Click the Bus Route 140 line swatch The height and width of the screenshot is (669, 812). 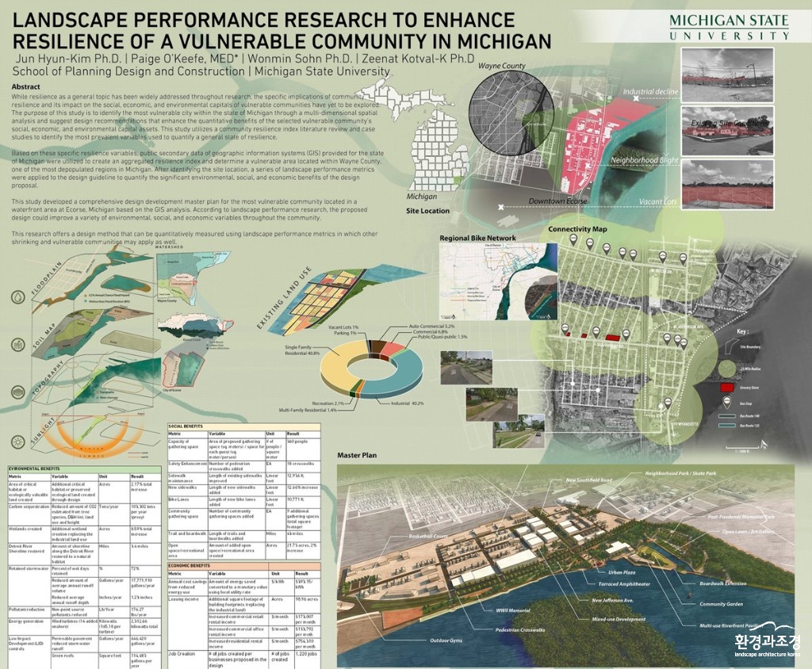point(727,416)
